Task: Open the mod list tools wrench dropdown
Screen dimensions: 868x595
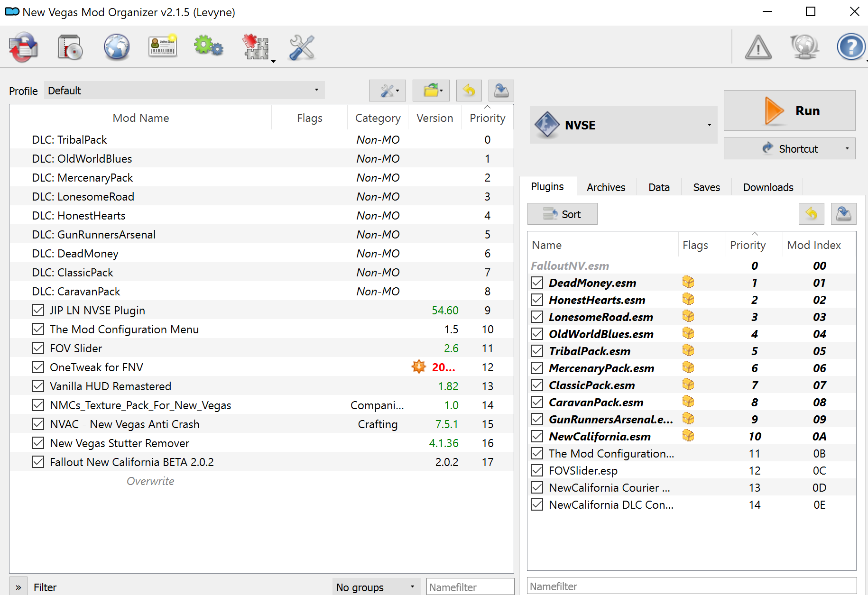Action: (x=388, y=90)
